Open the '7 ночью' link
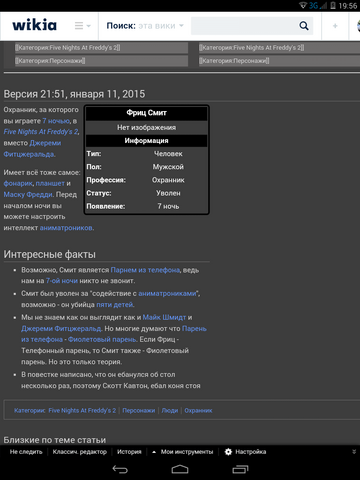Screen dimensions: 360x480 pos(56,121)
